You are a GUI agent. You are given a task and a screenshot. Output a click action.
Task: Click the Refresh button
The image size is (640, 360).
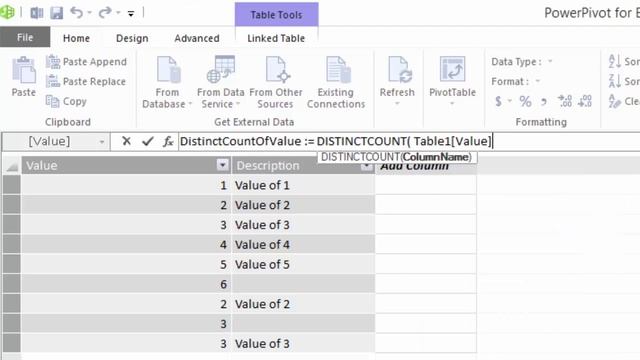[397, 77]
